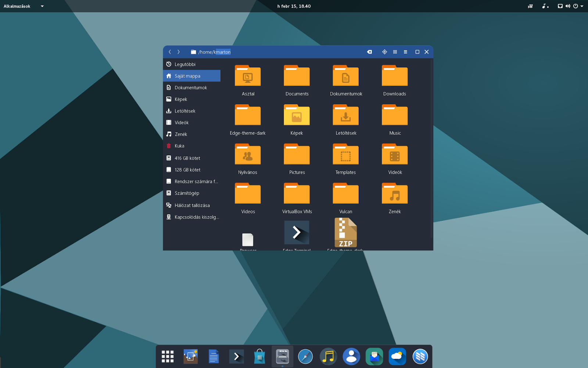Click the path field showing /home/kmarton

point(215,52)
